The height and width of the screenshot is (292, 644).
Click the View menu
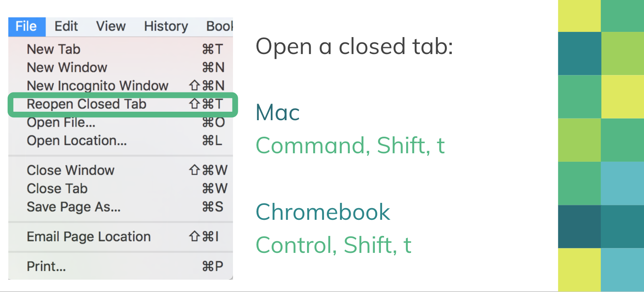pyautogui.click(x=111, y=27)
